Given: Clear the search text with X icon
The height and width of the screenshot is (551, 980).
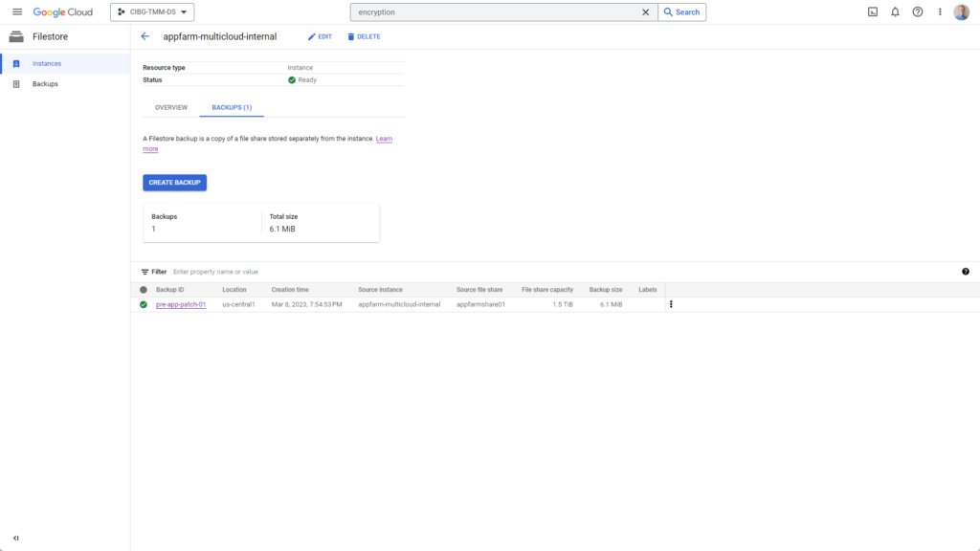Looking at the screenshot, I should point(645,12).
